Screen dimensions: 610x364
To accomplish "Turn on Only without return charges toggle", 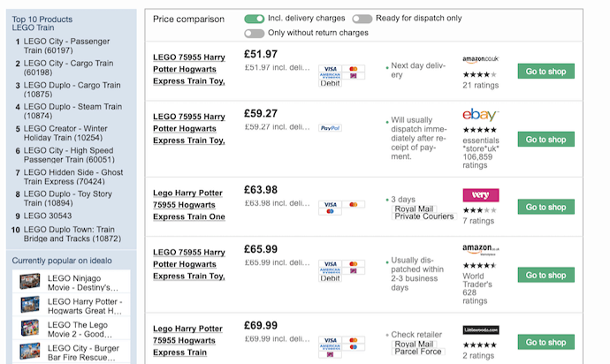I will pyautogui.click(x=254, y=34).
